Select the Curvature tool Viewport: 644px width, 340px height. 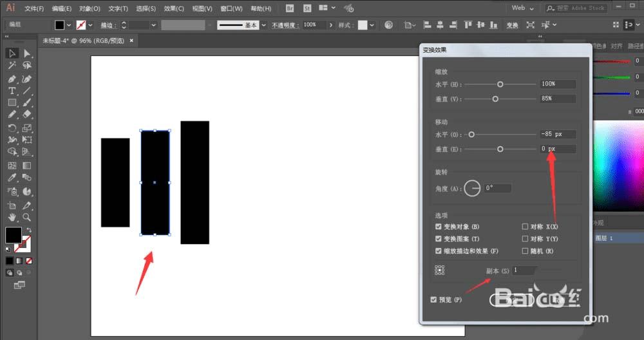pos(27,79)
